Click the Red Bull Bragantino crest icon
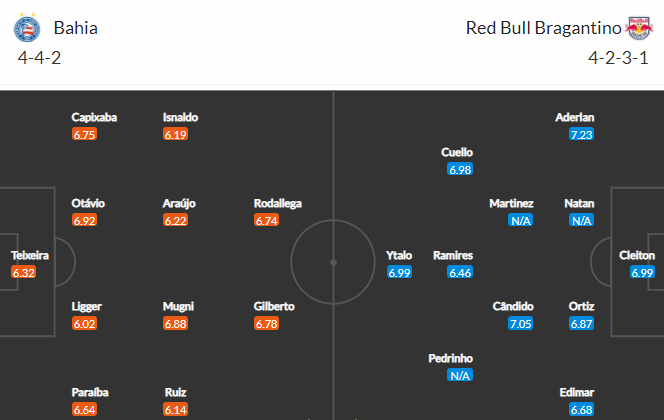The image size is (664, 420). 639,28
